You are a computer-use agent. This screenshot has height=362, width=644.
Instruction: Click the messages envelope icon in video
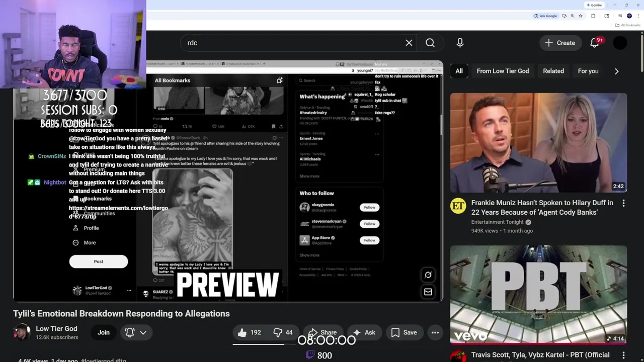coord(428,292)
